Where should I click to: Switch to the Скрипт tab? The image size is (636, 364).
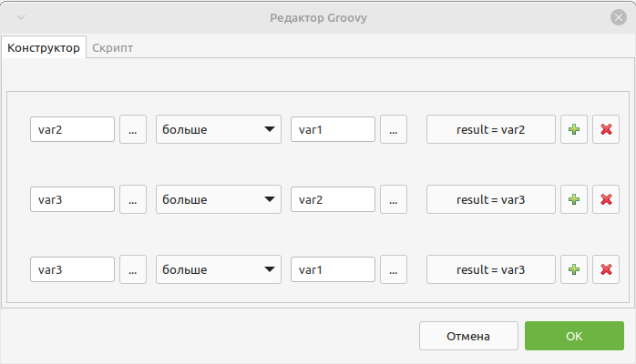click(x=112, y=48)
